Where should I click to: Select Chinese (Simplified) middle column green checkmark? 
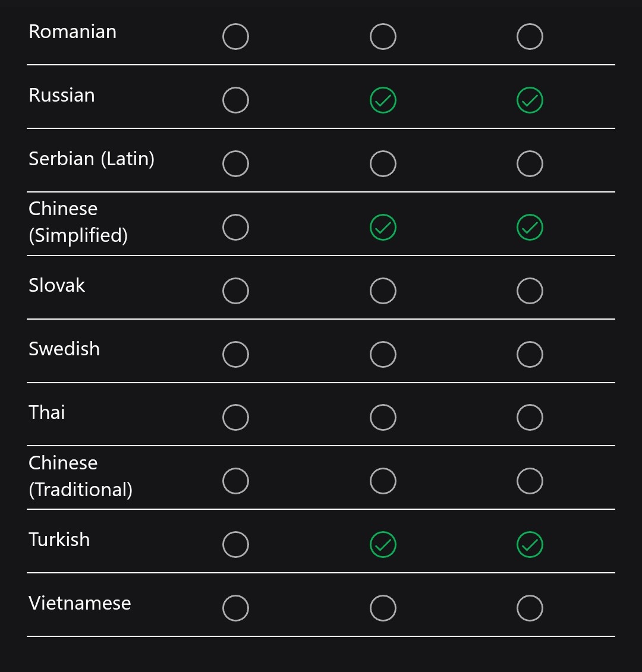coord(383,227)
